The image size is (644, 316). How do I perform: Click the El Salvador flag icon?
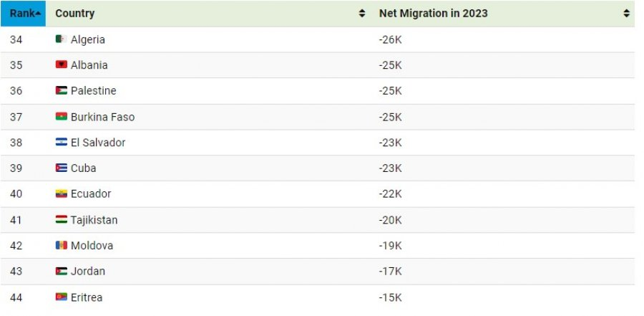tap(62, 143)
